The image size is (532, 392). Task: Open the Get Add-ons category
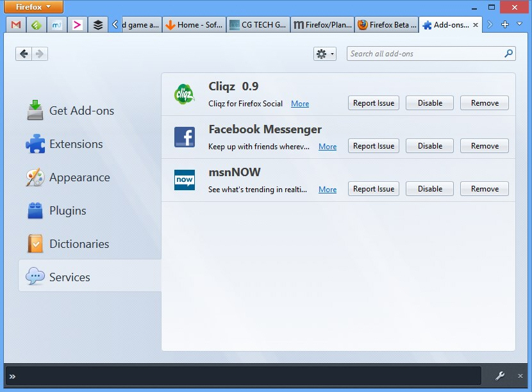(x=90, y=111)
